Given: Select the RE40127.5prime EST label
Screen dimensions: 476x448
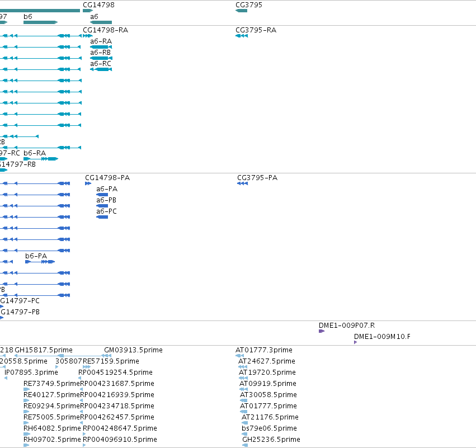Looking at the screenshot, I should 51,395.
